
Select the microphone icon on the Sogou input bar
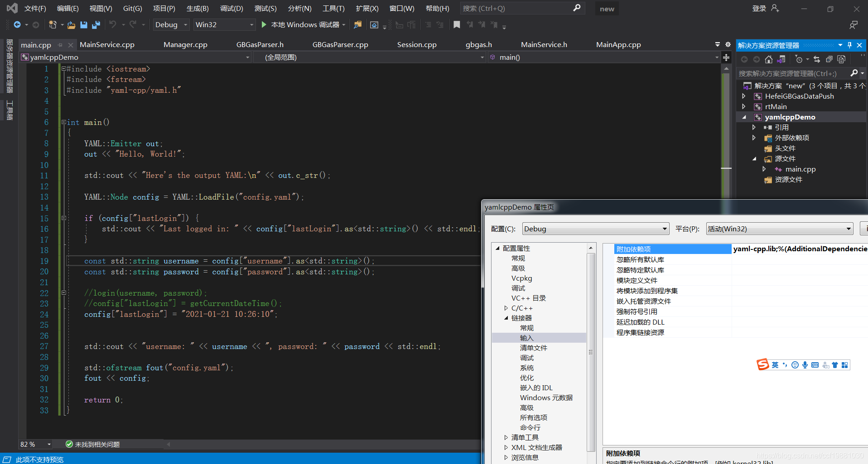[805, 364]
